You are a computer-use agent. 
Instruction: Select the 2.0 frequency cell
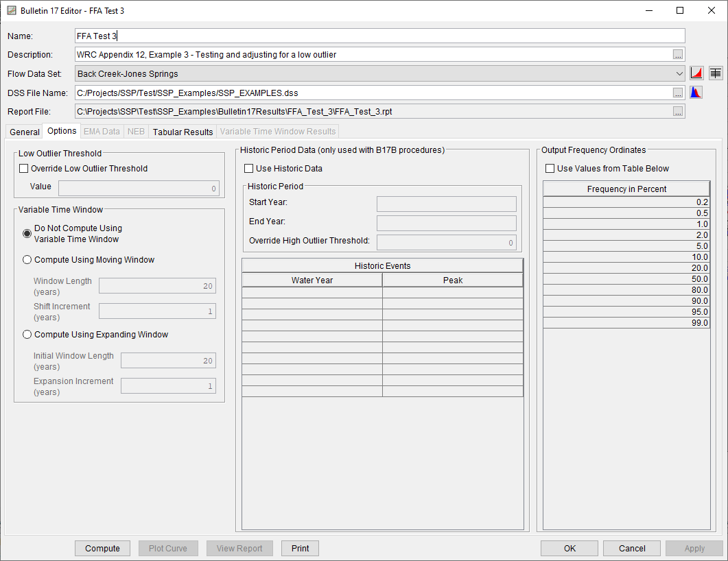click(x=626, y=235)
